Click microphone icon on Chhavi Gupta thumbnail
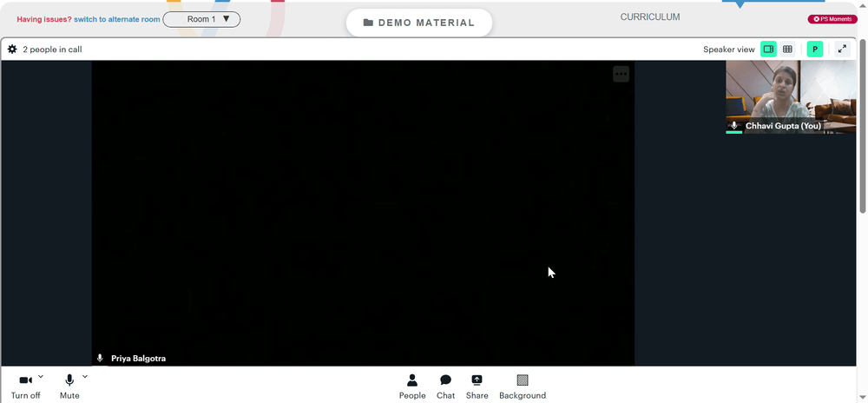 point(734,126)
